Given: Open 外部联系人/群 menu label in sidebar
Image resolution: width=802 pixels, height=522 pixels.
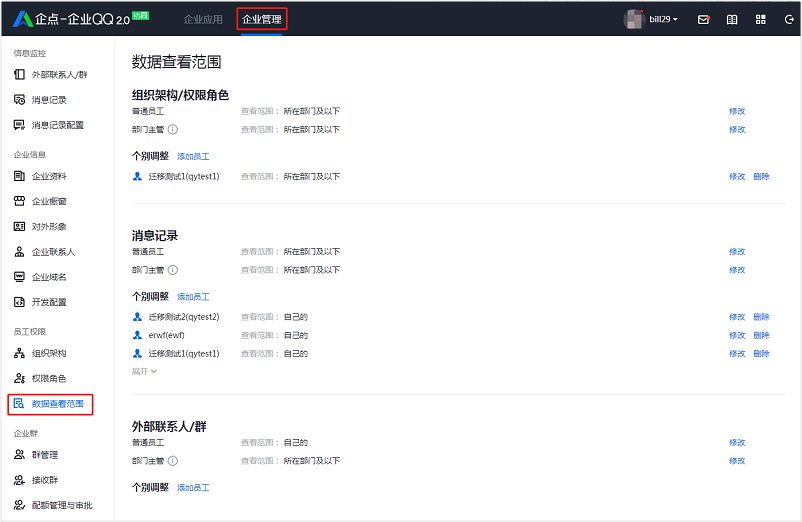Looking at the screenshot, I should point(59,75).
